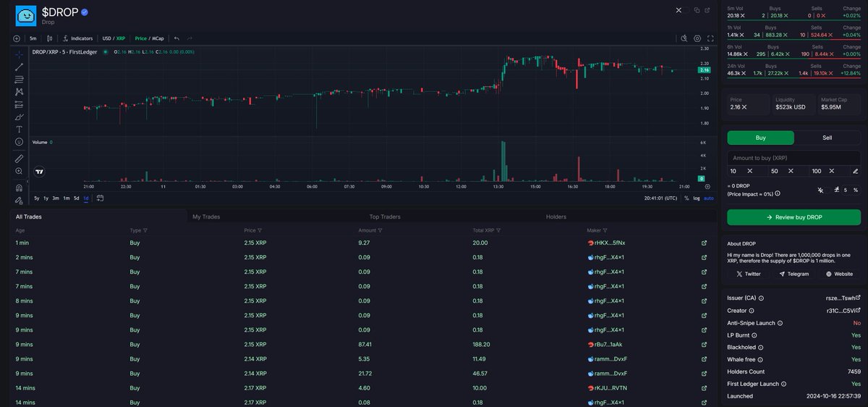This screenshot has width=868, height=407.
Task: Open the Twitter link
Action: (x=749, y=274)
